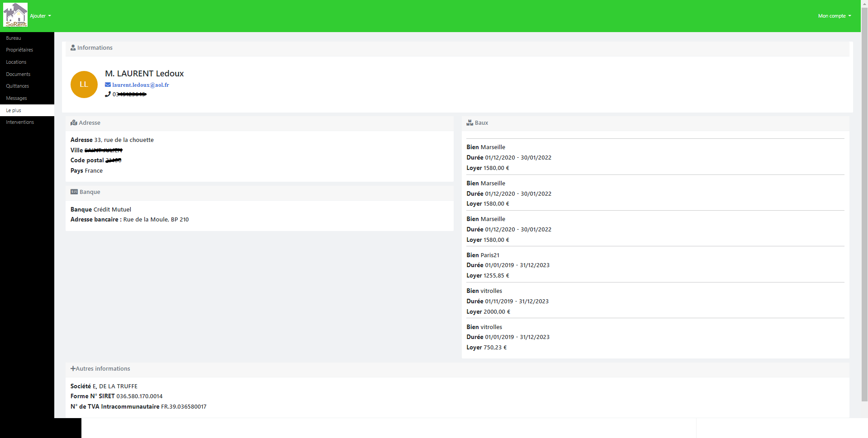
Task: Select Locations from the sidebar
Action: tap(16, 62)
